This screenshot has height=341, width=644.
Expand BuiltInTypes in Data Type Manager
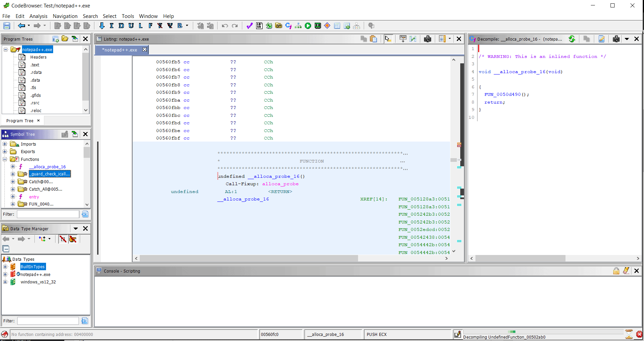point(5,267)
